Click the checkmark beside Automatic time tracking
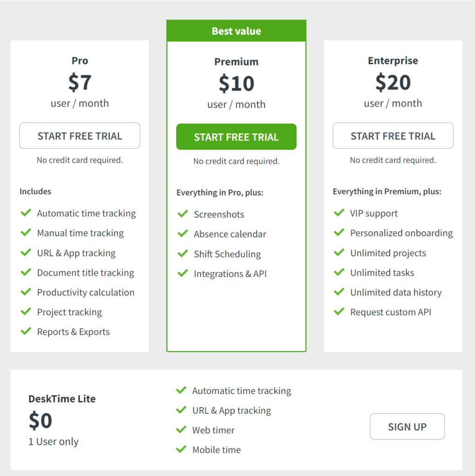 [x=26, y=213]
